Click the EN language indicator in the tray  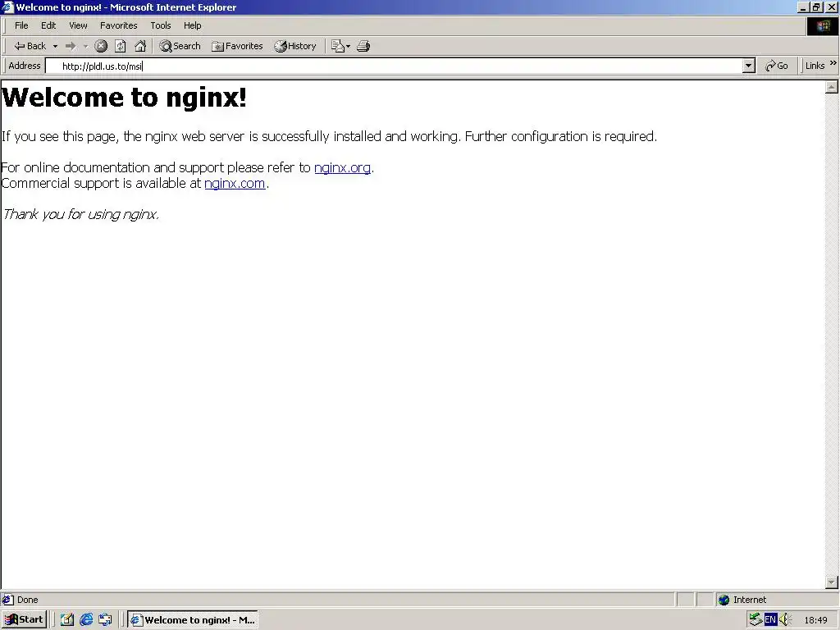click(770, 620)
